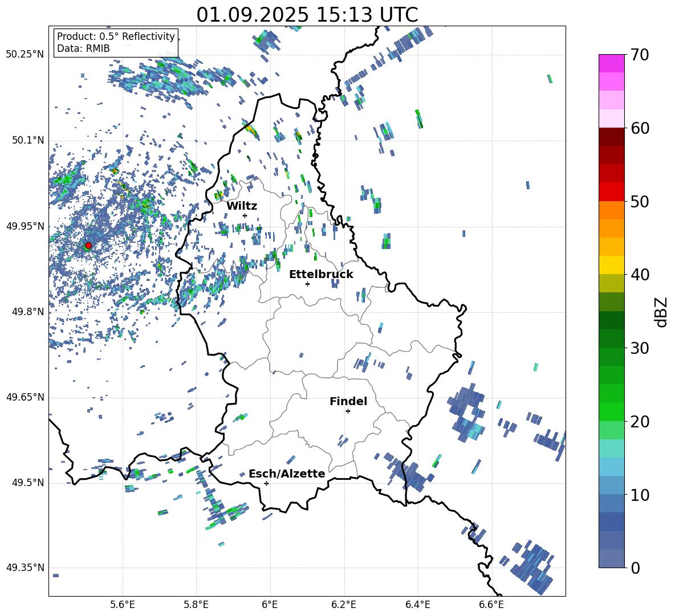Click the colorbar 10 tick label

640,495
